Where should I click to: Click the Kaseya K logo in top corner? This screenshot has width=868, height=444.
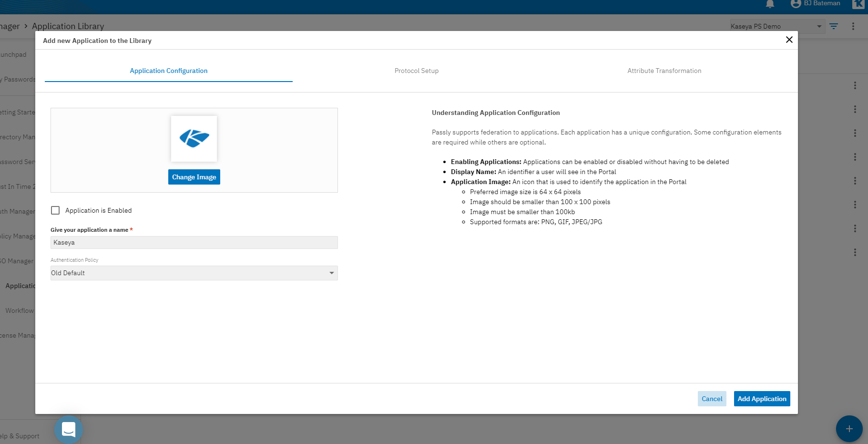click(x=858, y=4)
